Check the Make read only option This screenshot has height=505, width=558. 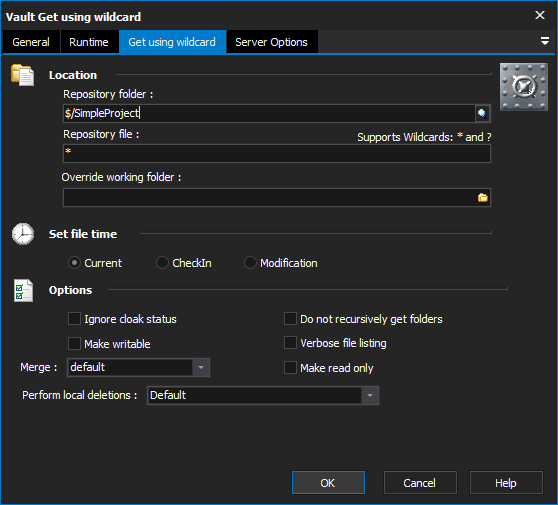click(290, 368)
